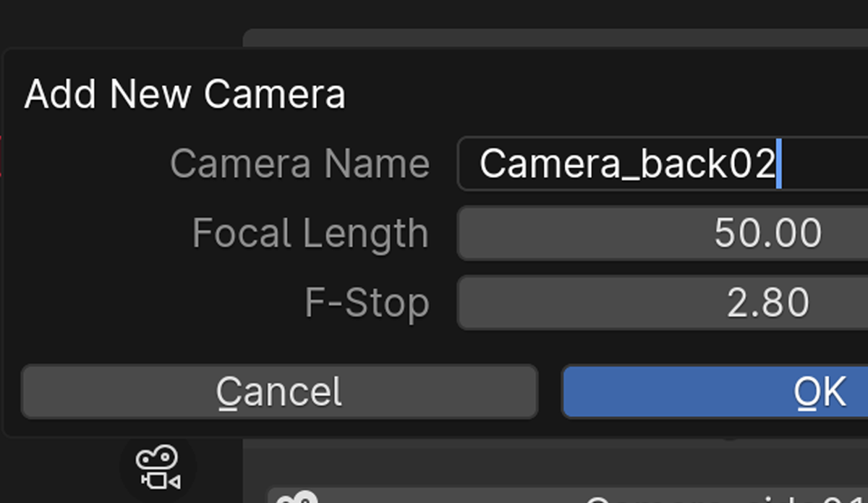Click the 50.00 focal length number
868x503 pixels.
point(767,233)
